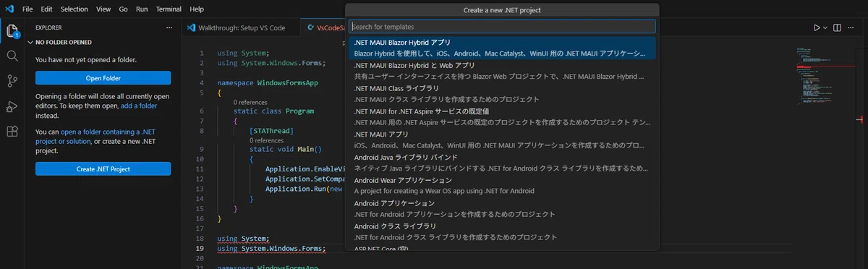The image size is (868, 269).
Task: Open the Edit menu
Action: (x=47, y=9)
